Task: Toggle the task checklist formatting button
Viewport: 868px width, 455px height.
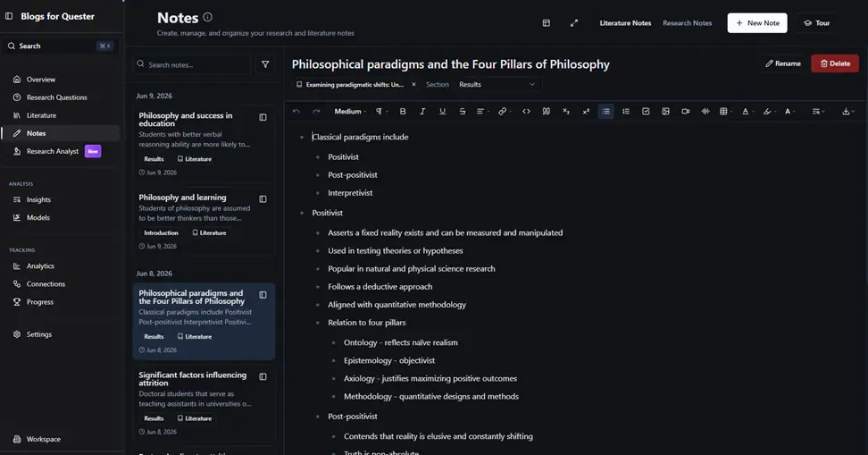Action: [646, 112]
